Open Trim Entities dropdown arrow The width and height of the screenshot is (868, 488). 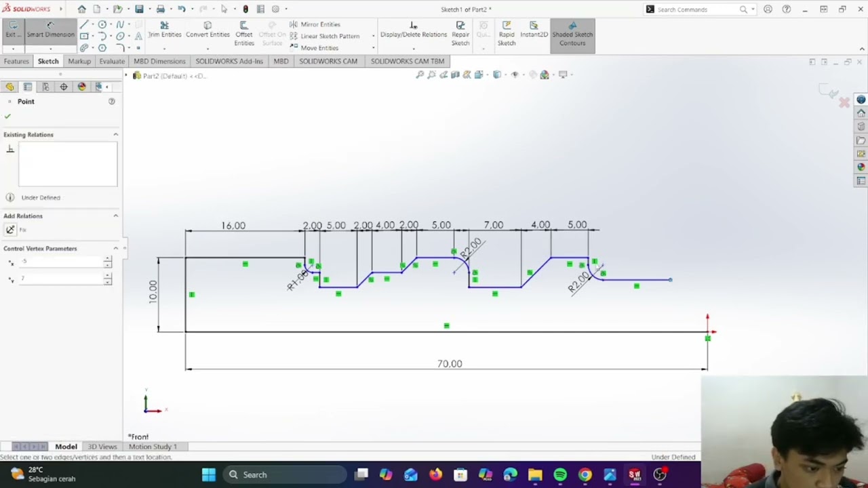tap(165, 49)
